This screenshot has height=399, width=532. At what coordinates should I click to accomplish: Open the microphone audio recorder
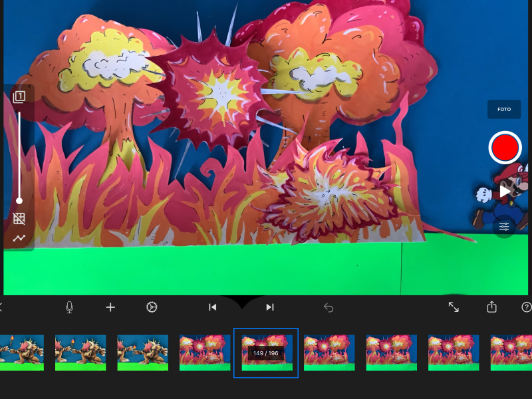coord(69,307)
